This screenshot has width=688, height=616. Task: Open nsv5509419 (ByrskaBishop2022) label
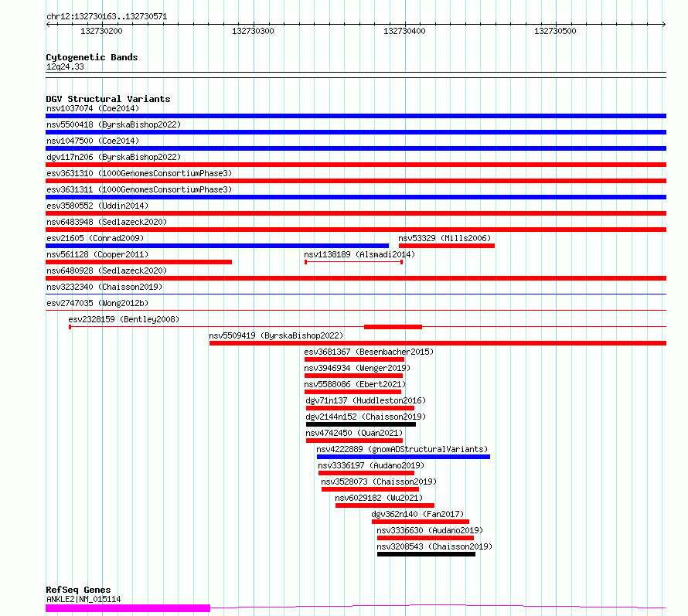276,335
